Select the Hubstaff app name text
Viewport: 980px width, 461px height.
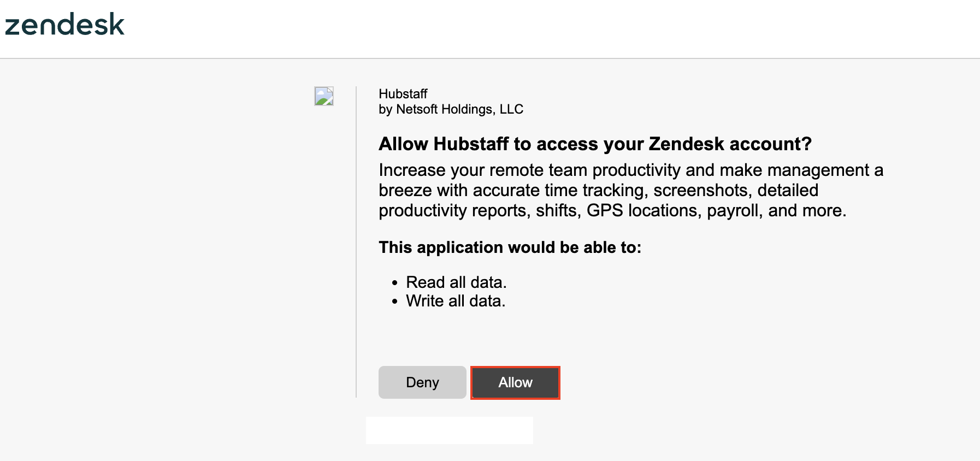(403, 94)
